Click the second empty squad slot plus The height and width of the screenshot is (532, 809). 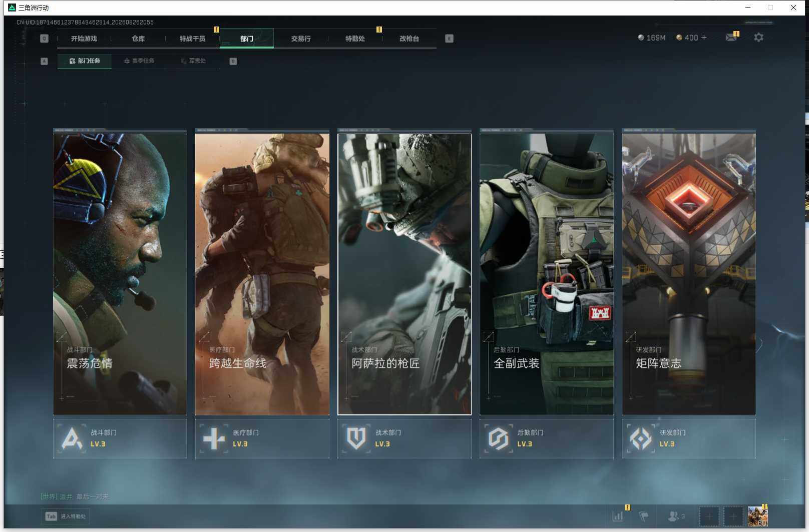[733, 516]
